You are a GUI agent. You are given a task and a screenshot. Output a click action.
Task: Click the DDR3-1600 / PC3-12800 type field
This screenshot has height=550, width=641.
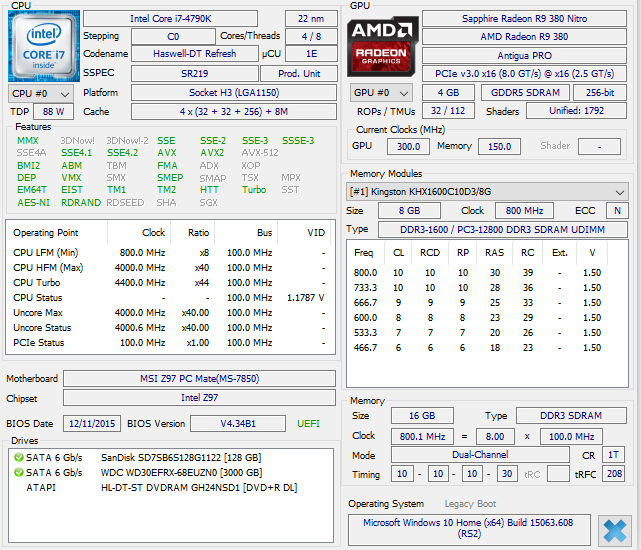pyautogui.click(x=503, y=229)
